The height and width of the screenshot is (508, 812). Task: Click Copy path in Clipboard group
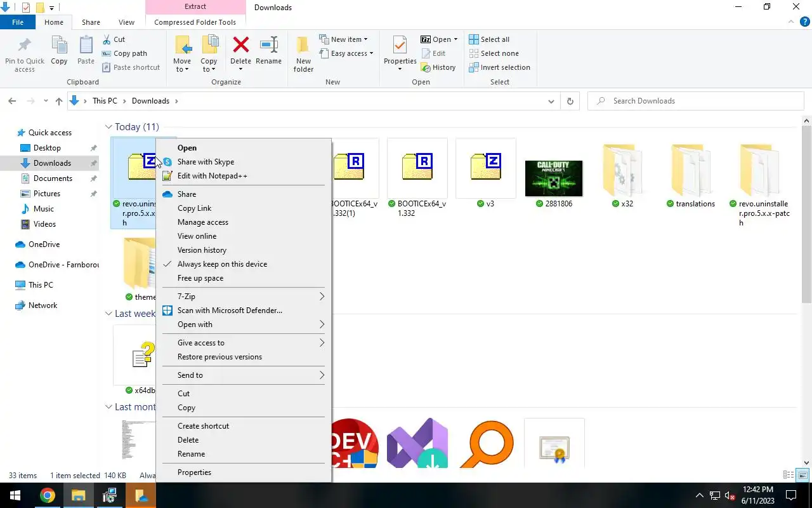pyautogui.click(x=124, y=53)
